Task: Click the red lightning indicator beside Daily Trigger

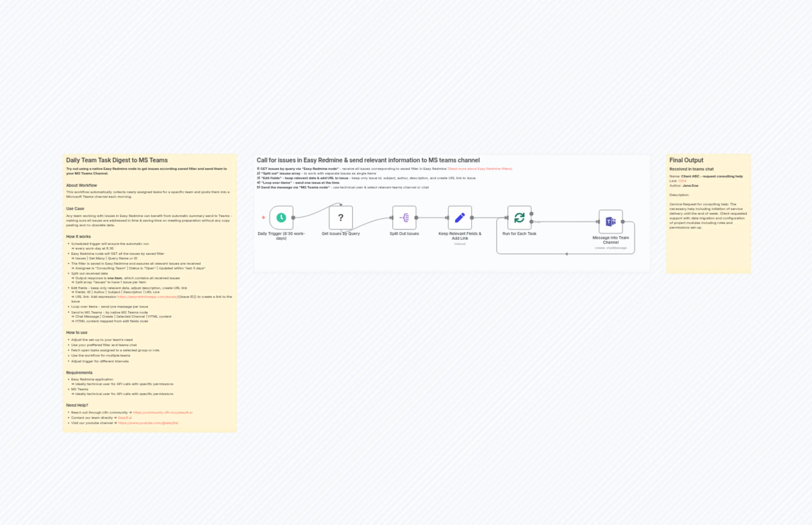Action: pyautogui.click(x=263, y=218)
